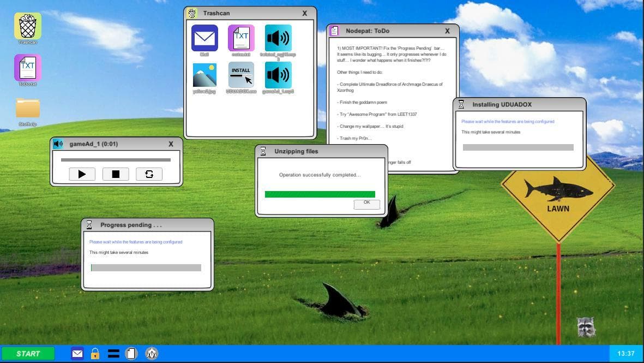
Task: Stop the gameAd_1 audio
Action: pos(116,174)
